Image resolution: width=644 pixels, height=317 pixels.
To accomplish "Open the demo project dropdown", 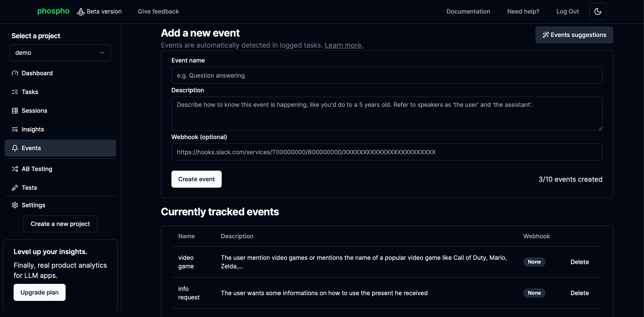I will 60,53.
